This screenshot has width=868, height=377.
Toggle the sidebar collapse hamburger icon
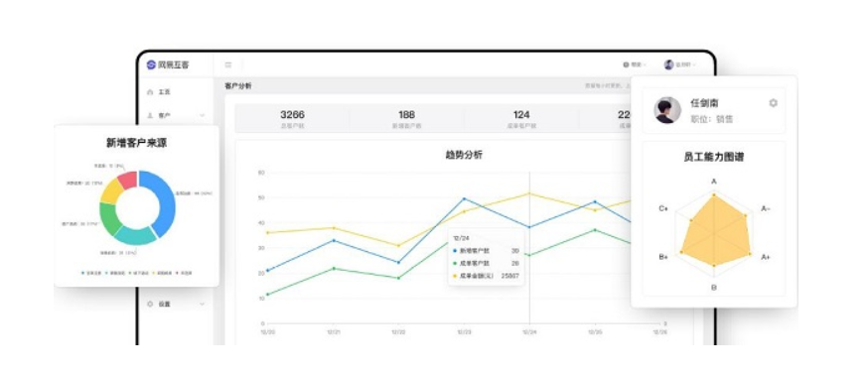(228, 64)
